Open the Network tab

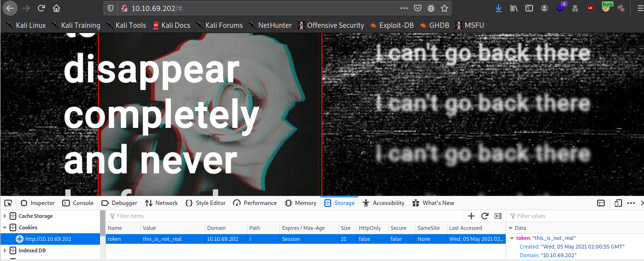(161, 203)
